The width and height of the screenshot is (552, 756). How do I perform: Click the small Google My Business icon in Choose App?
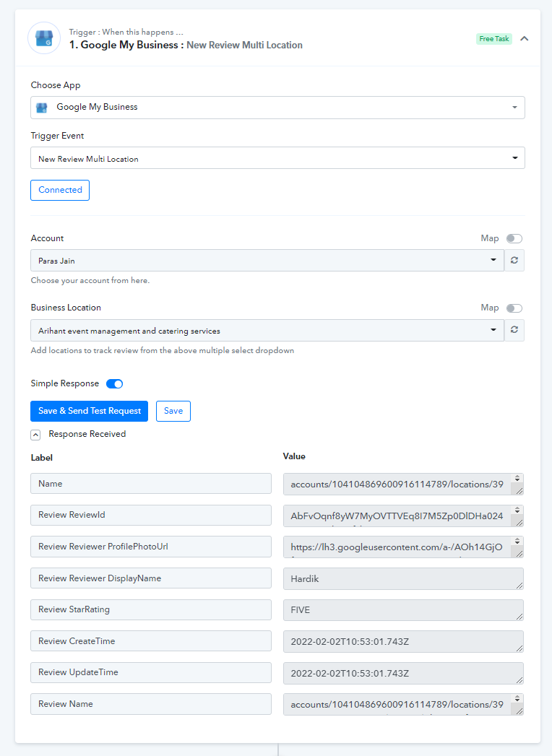(x=42, y=108)
